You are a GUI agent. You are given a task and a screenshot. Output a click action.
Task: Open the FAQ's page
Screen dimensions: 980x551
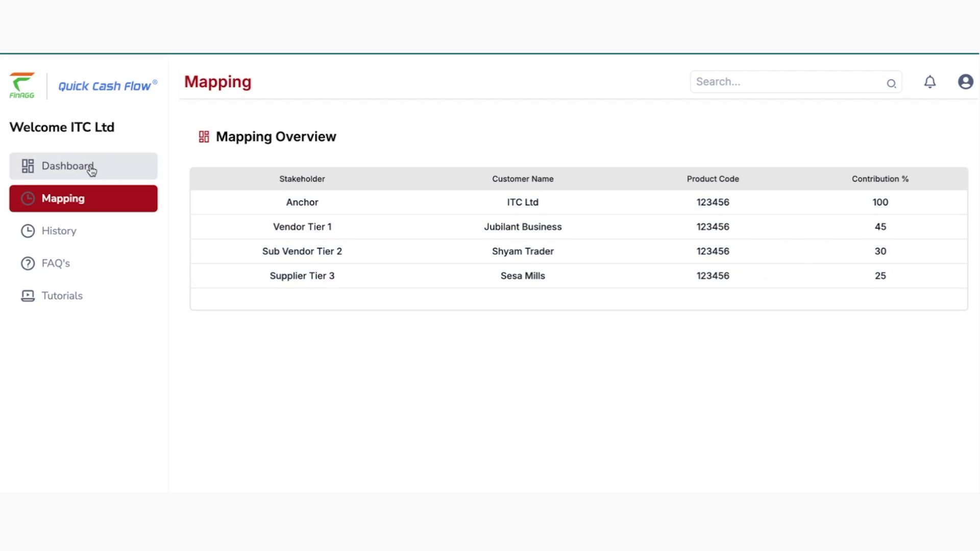56,263
